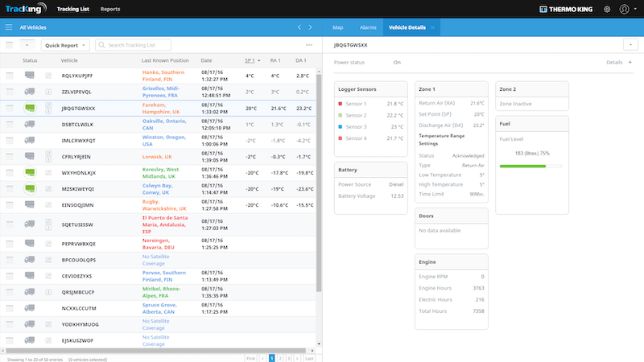
Task: Toggle the select-all checkbox in the toolbar
Action: click(10, 45)
